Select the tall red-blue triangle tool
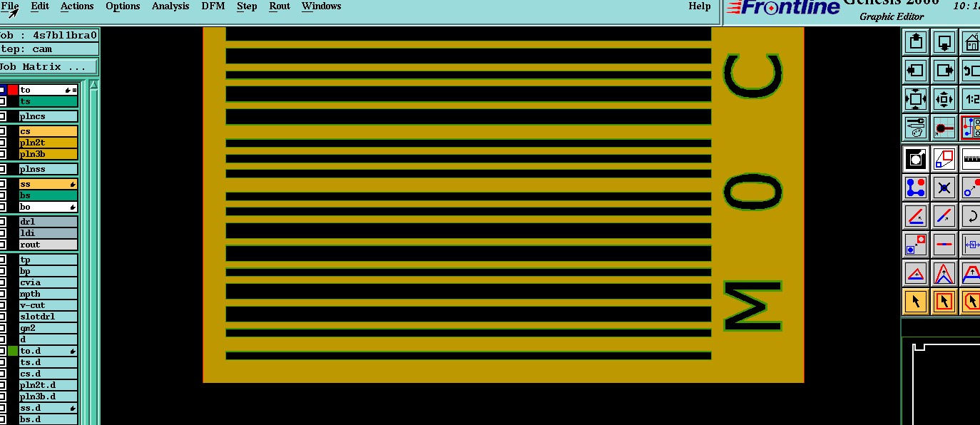This screenshot has width=980, height=425. pos(944,272)
